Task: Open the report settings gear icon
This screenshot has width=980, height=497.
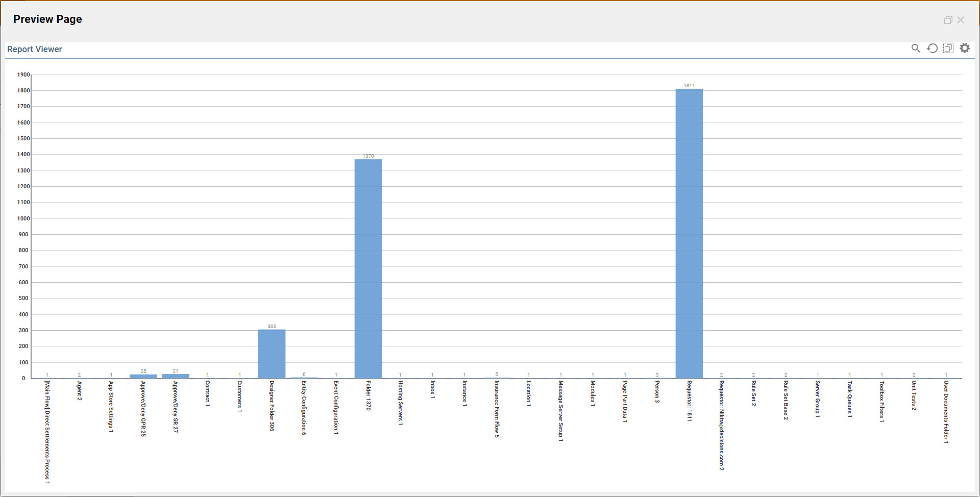Action: (x=965, y=48)
